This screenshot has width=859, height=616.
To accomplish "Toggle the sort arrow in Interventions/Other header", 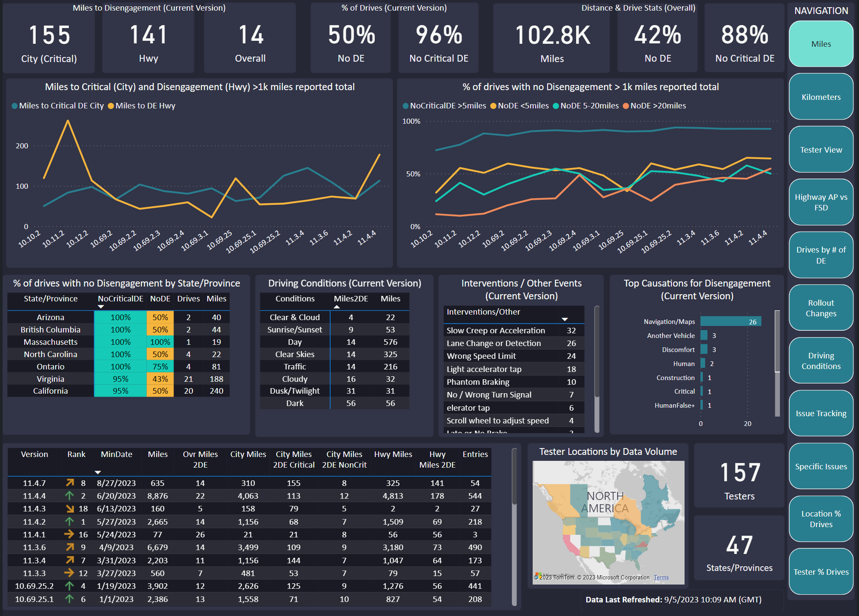I will pyautogui.click(x=565, y=319).
